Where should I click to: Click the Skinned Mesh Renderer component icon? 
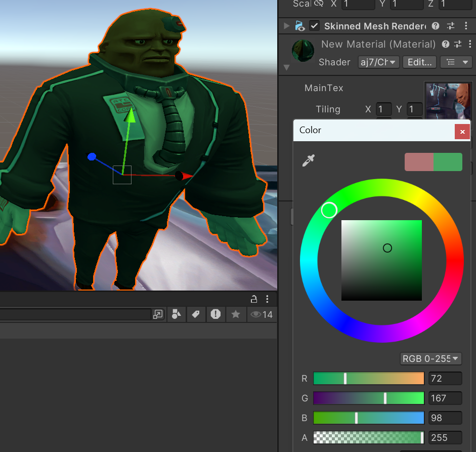[300, 26]
